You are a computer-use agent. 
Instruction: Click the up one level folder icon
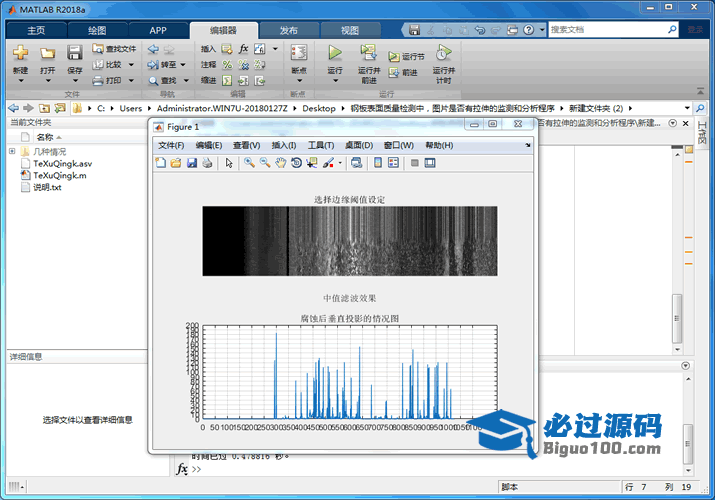click(x=44, y=108)
